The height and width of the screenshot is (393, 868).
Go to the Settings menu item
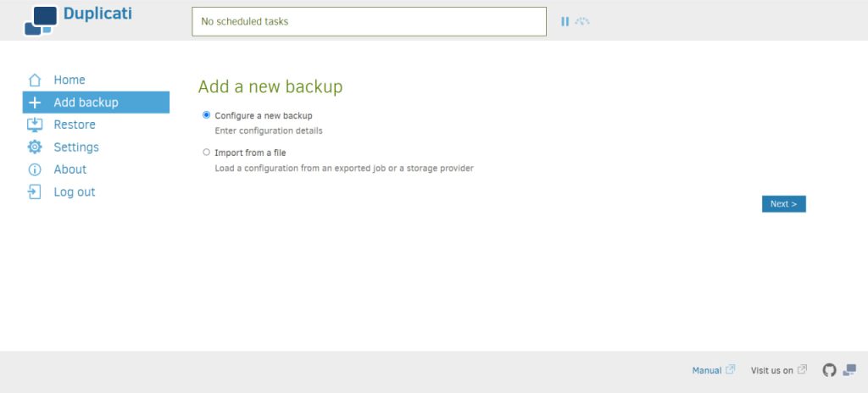(76, 147)
